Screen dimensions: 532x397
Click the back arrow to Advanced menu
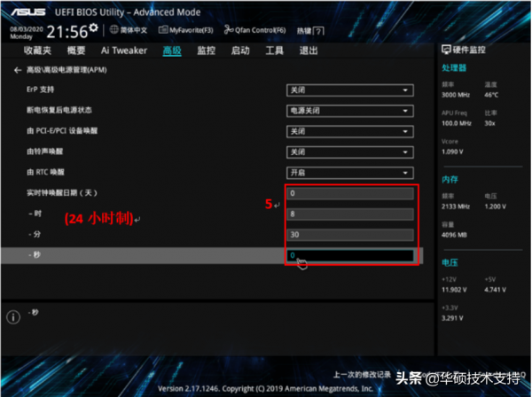(x=18, y=70)
